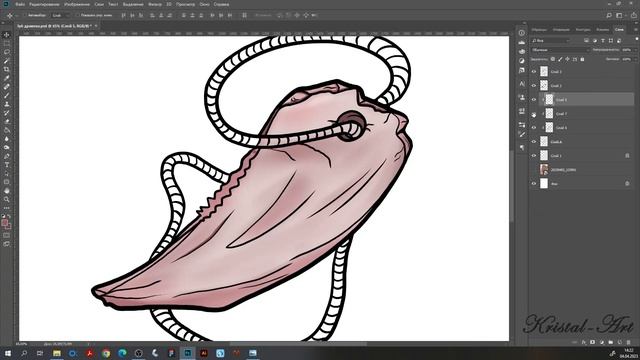Toggle the Auto-Select checkbox in options bar
The width and height of the screenshot is (640, 360).
coord(24,16)
